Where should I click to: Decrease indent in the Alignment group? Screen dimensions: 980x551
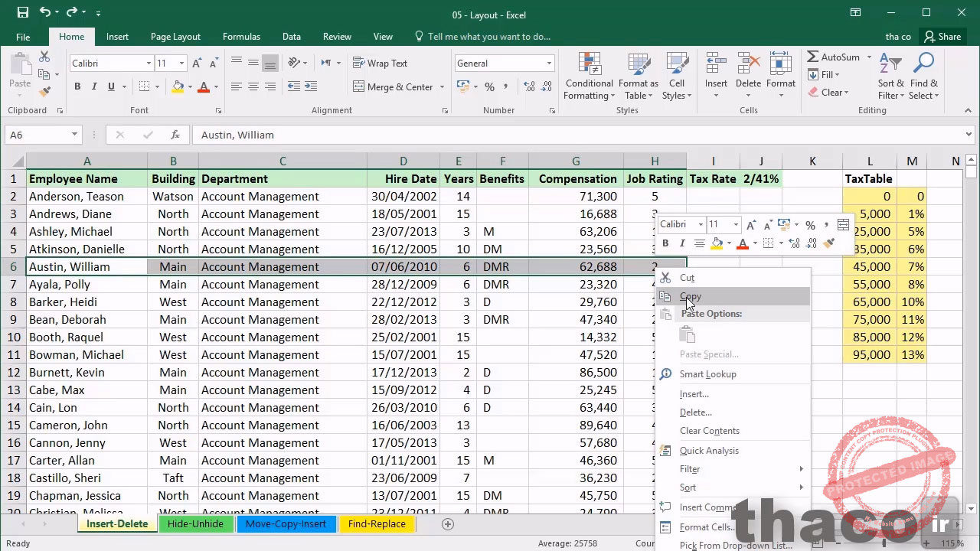pyautogui.click(x=294, y=86)
